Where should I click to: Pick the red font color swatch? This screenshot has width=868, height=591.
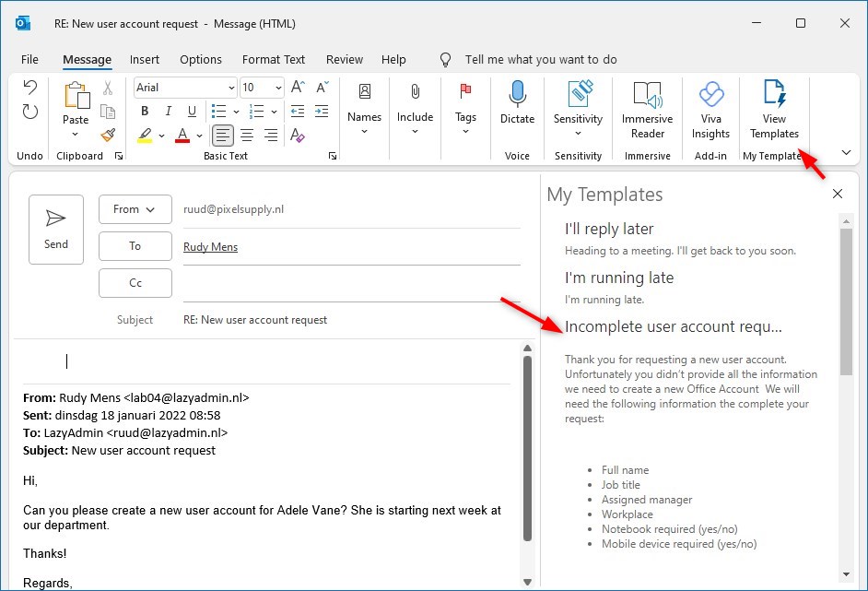tap(182, 136)
